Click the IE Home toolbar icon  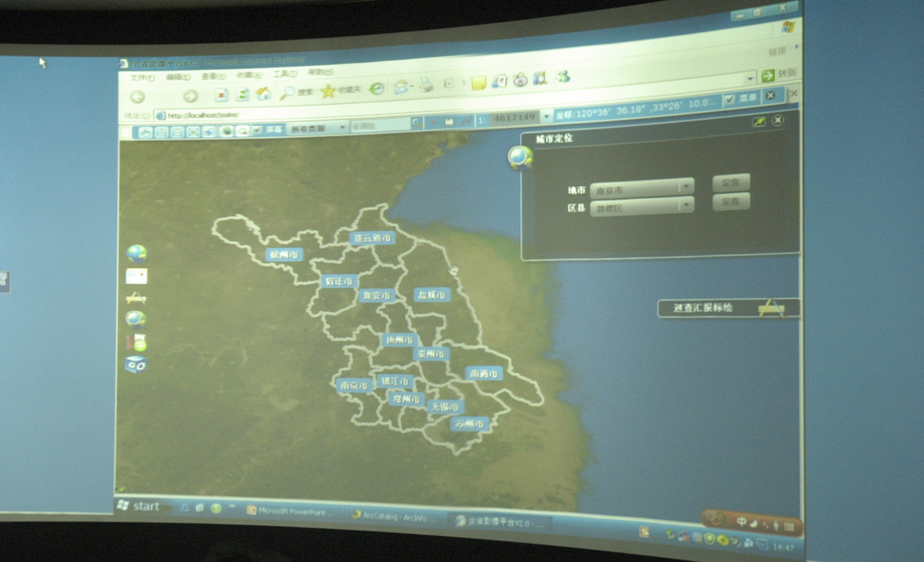pyautogui.click(x=263, y=94)
